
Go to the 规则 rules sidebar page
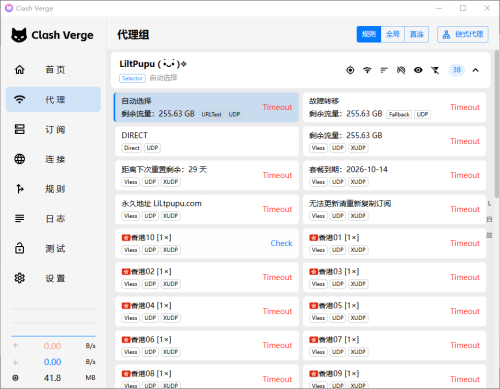[x=53, y=189]
